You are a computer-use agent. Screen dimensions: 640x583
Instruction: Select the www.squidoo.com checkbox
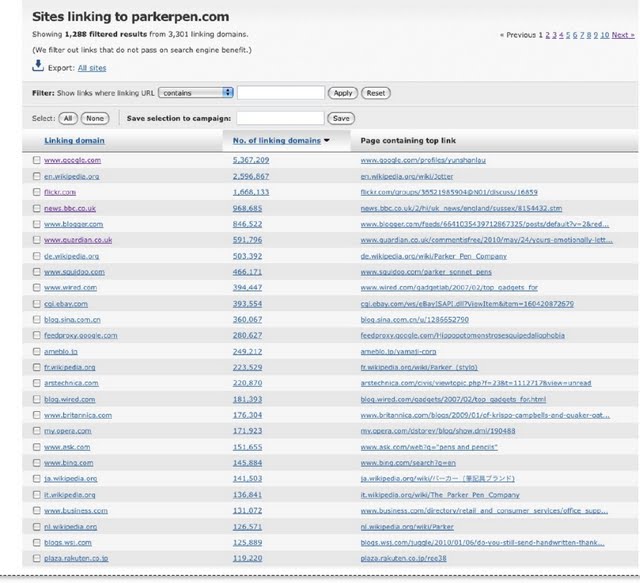click(37, 272)
